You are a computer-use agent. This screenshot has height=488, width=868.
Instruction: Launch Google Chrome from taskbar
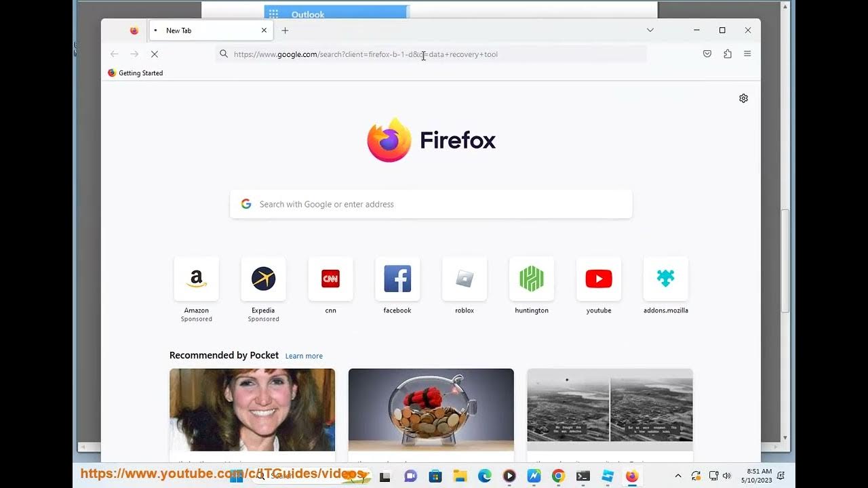[558, 476]
